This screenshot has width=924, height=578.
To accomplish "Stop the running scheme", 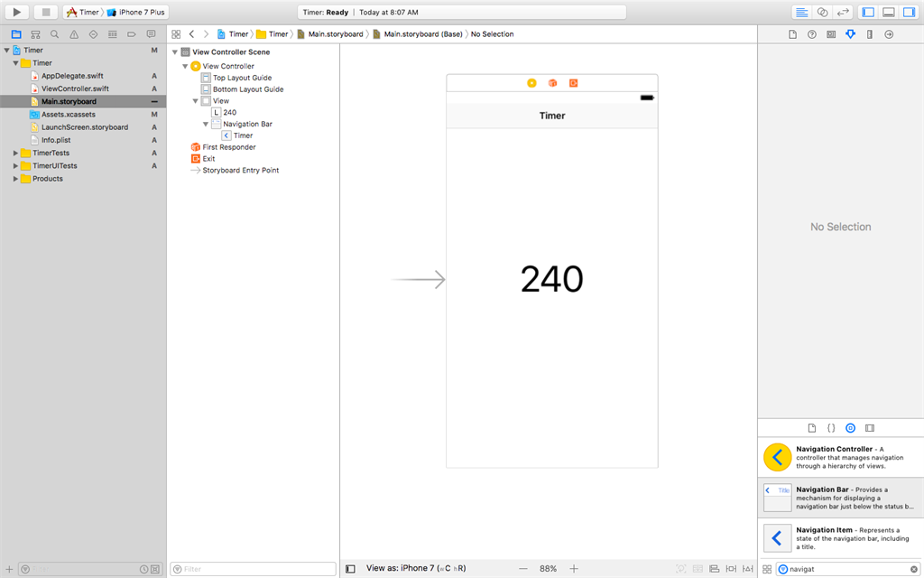I will click(45, 12).
